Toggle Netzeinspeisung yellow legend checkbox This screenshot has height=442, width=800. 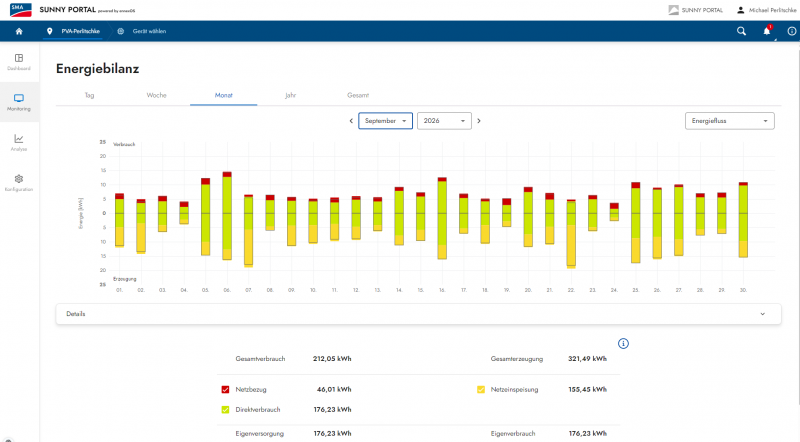click(481, 389)
